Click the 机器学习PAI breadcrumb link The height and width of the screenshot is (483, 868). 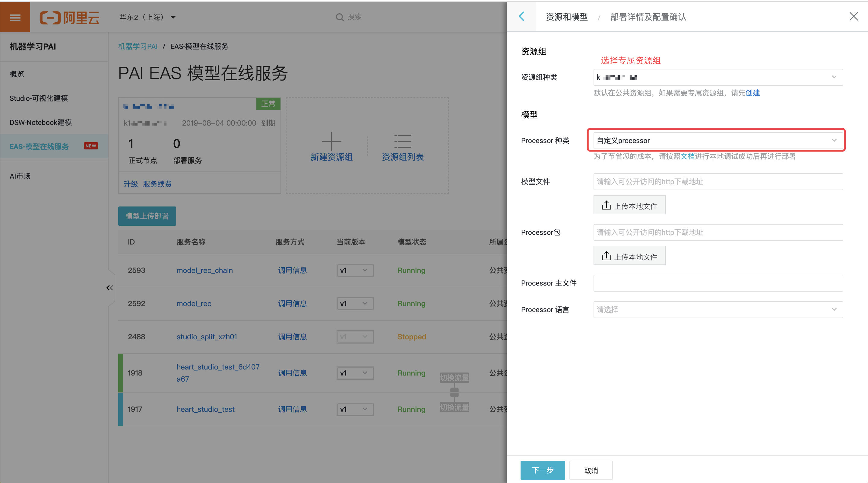click(138, 46)
